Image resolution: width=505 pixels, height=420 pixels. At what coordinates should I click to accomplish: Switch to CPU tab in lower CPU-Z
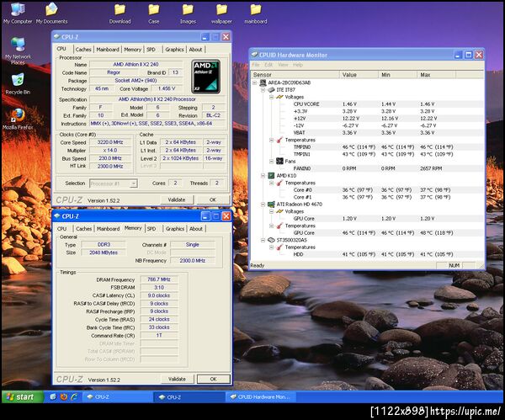(61, 229)
